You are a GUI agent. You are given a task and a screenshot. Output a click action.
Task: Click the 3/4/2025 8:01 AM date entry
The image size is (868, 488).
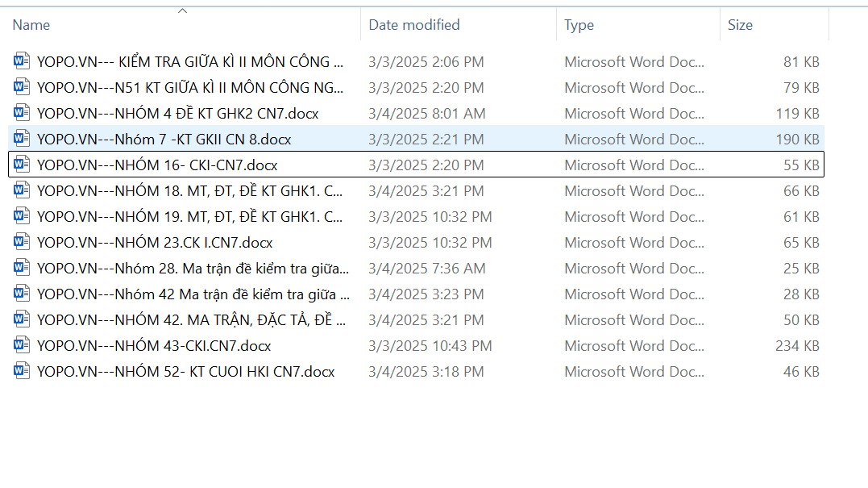426,114
